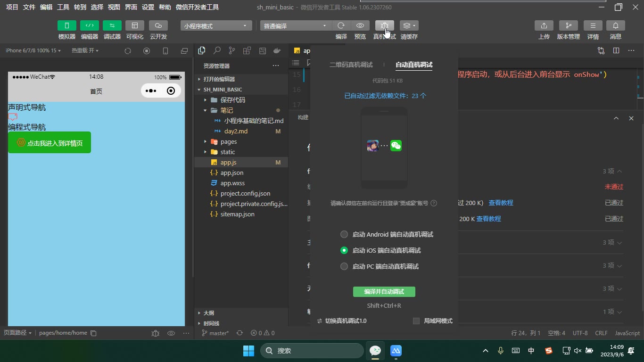Toggle the 调试器 debugger panel button
644x362 pixels.
point(112,25)
